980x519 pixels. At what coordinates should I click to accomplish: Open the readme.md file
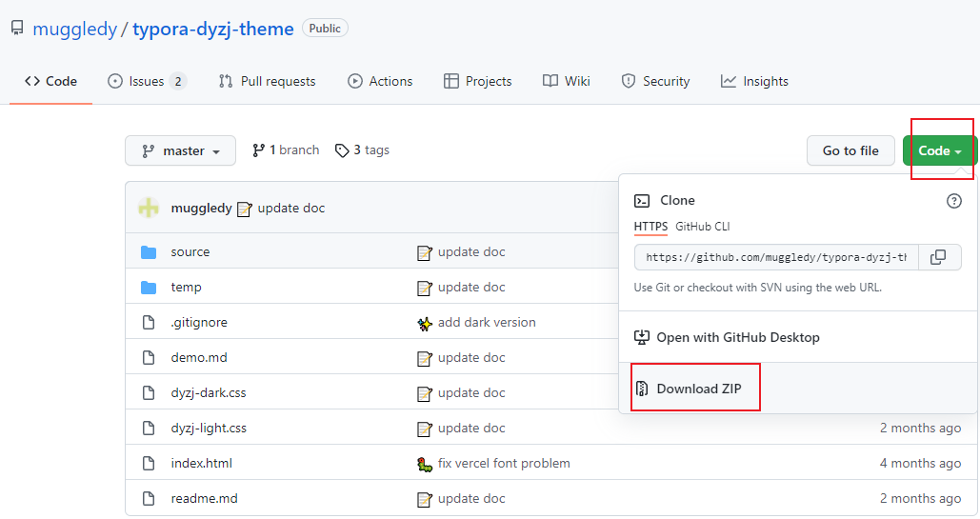pos(205,498)
